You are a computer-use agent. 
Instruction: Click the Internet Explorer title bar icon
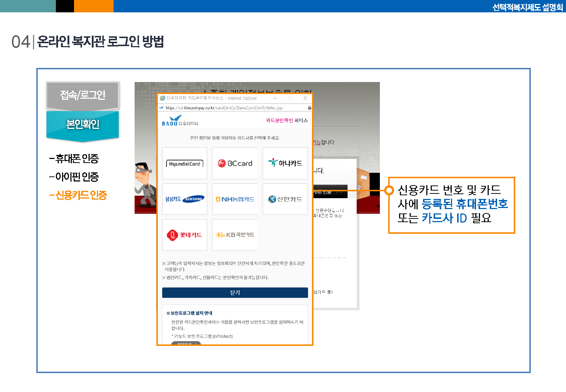pyautogui.click(x=163, y=98)
